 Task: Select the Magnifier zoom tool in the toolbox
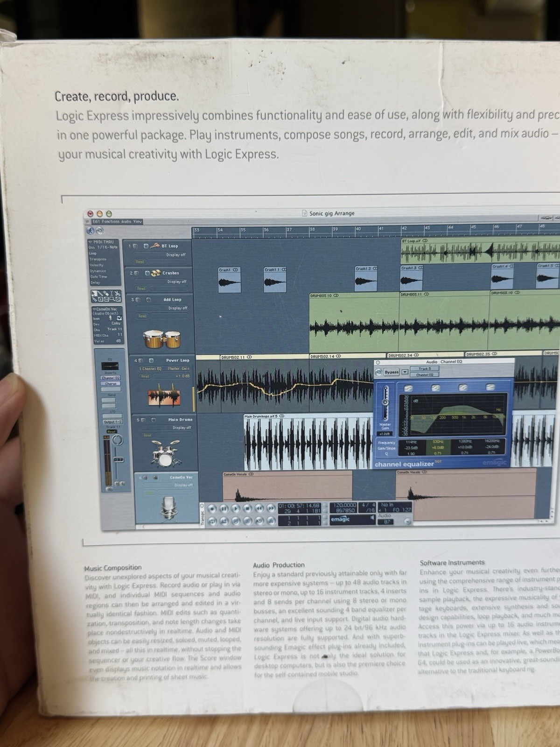[x=112, y=299]
